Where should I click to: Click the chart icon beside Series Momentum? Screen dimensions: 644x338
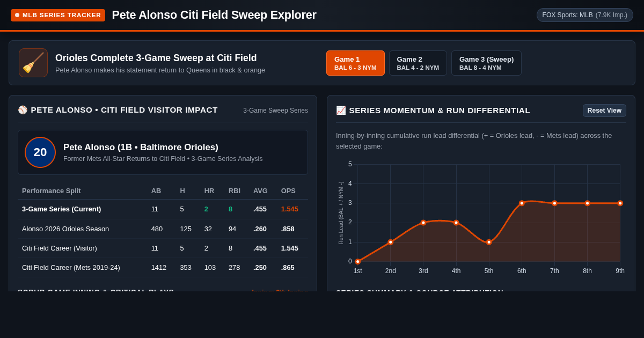click(x=341, y=111)
